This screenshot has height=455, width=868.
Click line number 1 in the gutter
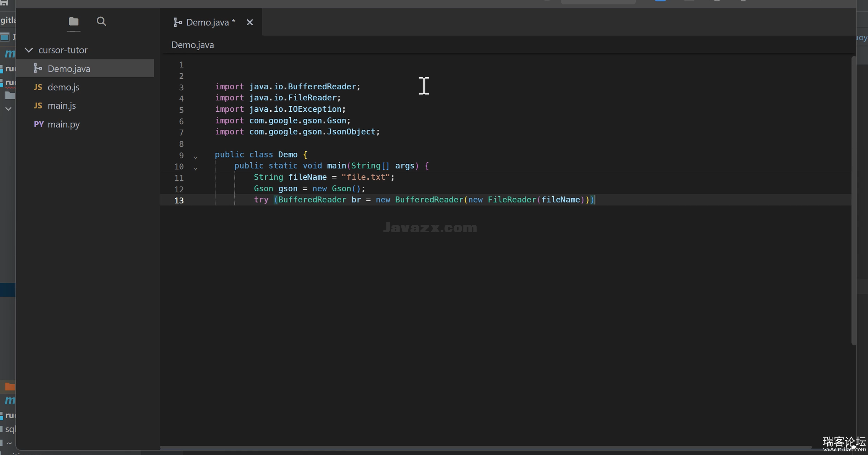pos(181,65)
